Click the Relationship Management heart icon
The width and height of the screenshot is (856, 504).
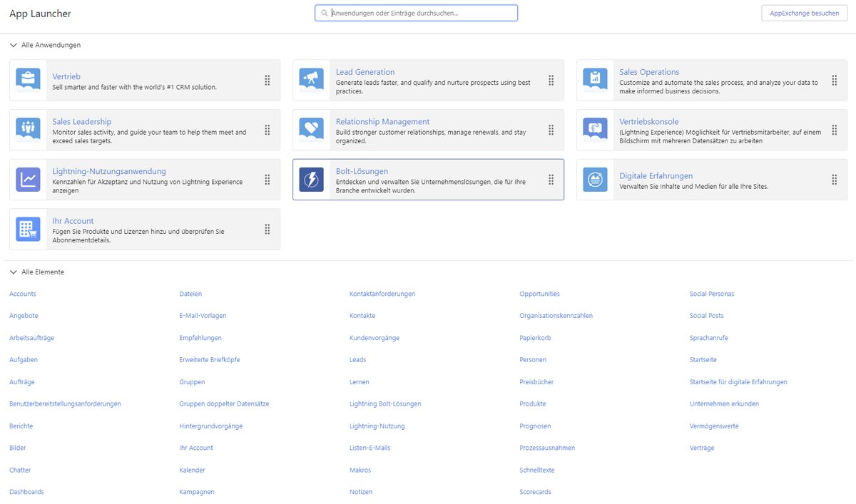click(312, 130)
